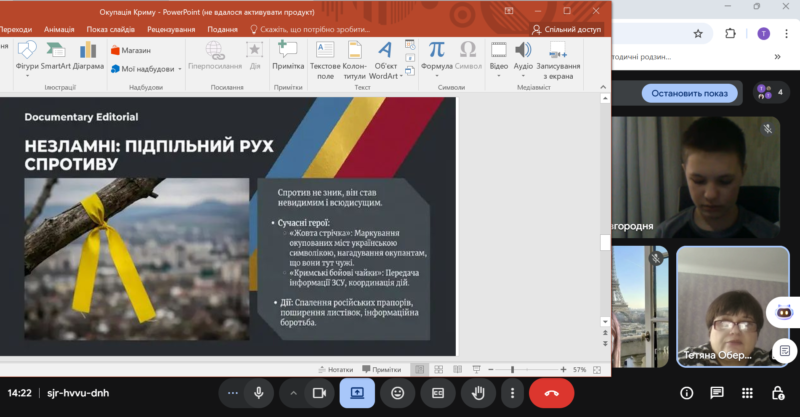Open the Рецензування ribbon tab
The height and width of the screenshot is (417, 800).
click(170, 29)
